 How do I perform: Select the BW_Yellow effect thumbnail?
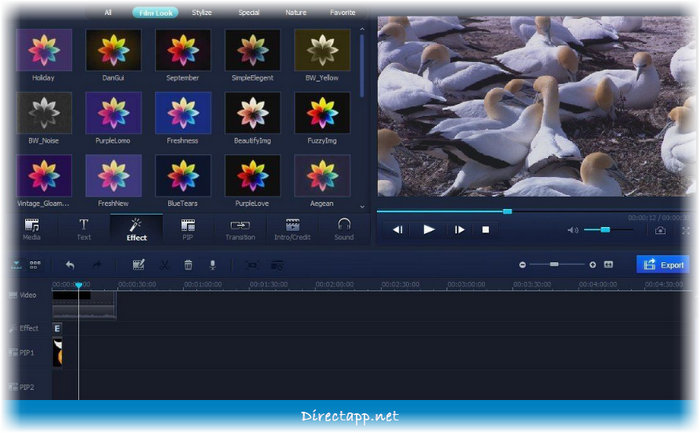(x=322, y=50)
